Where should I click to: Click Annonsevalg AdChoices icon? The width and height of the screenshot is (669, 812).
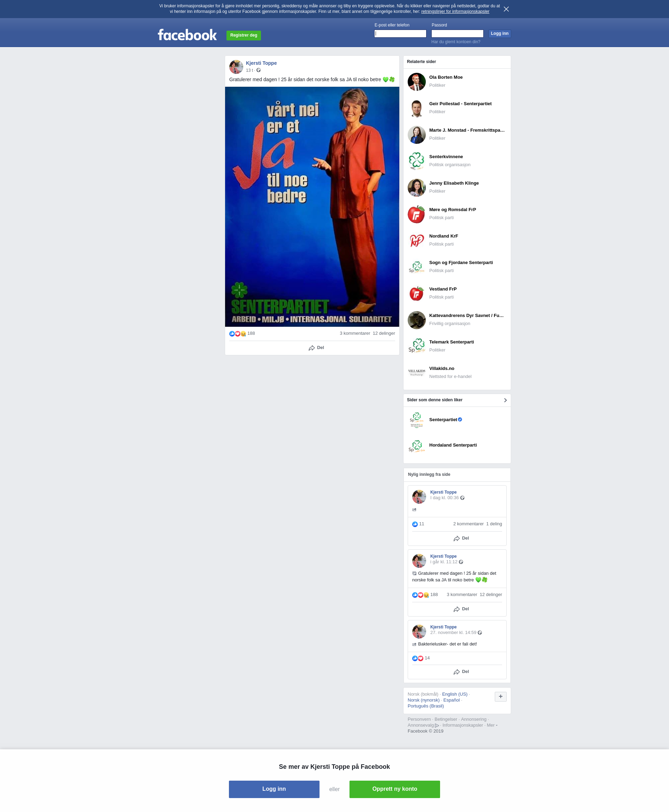pyautogui.click(x=437, y=725)
